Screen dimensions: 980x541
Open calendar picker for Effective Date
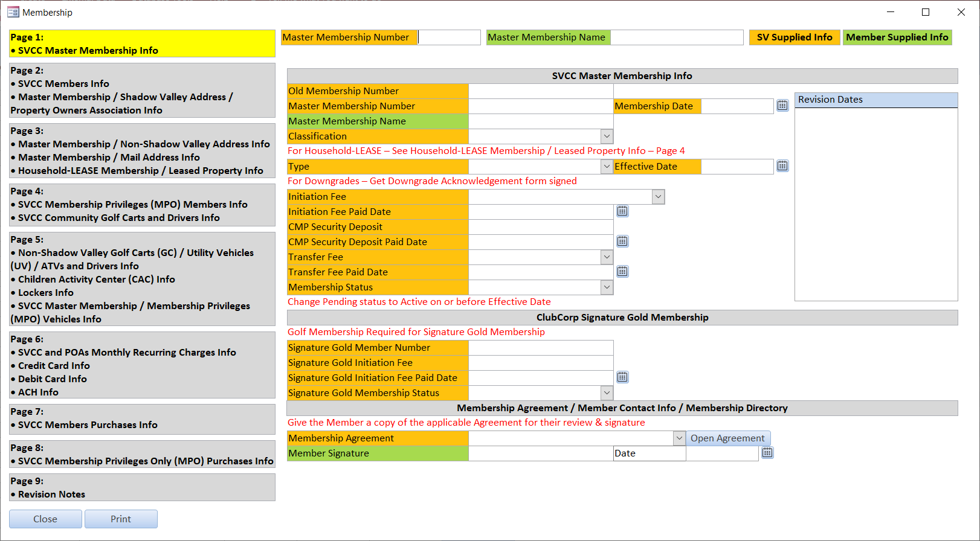(782, 166)
